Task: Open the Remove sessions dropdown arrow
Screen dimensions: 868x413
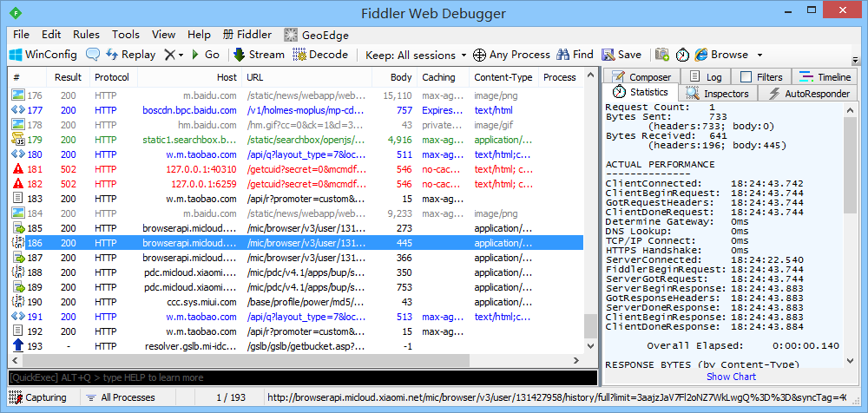Action: coord(181,56)
